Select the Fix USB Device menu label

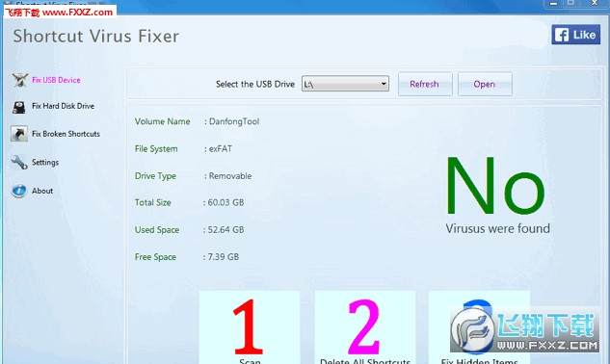[56, 80]
